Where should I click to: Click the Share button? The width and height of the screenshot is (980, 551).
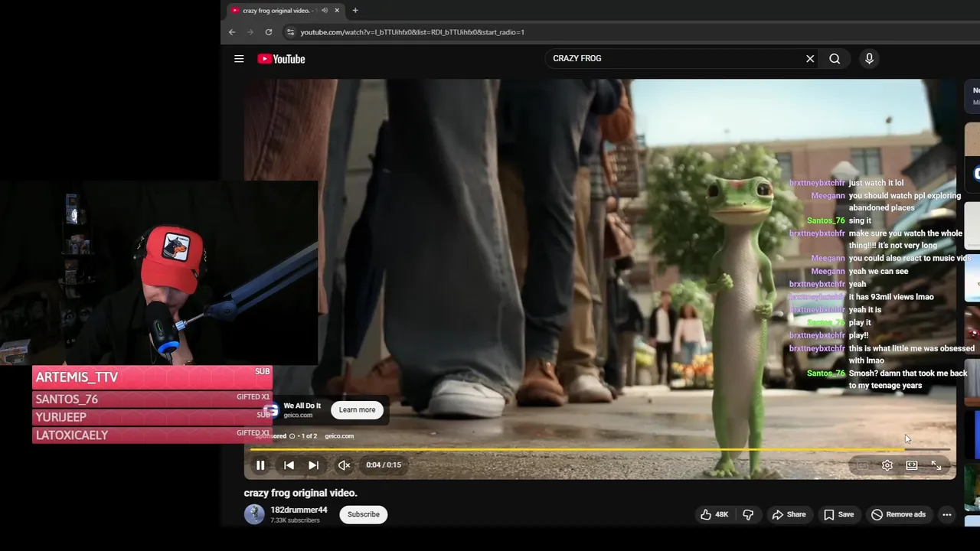tap(789, 514)
